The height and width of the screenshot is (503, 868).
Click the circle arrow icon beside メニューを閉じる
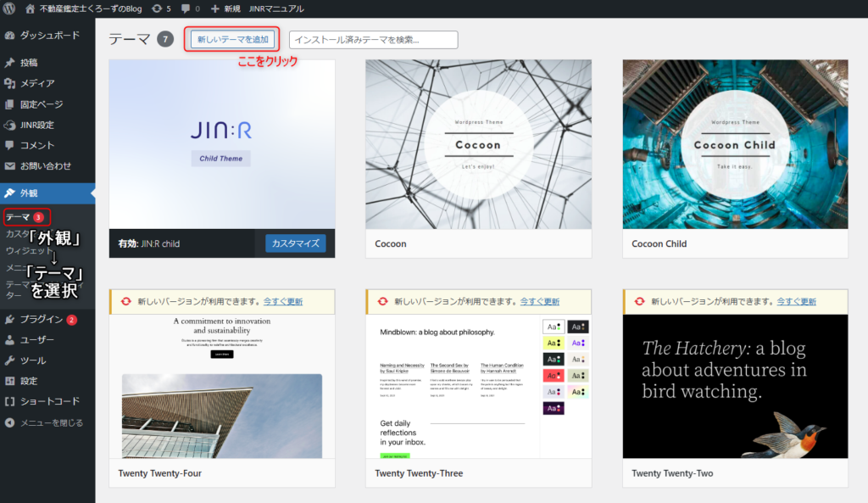[x=9, y=422]
